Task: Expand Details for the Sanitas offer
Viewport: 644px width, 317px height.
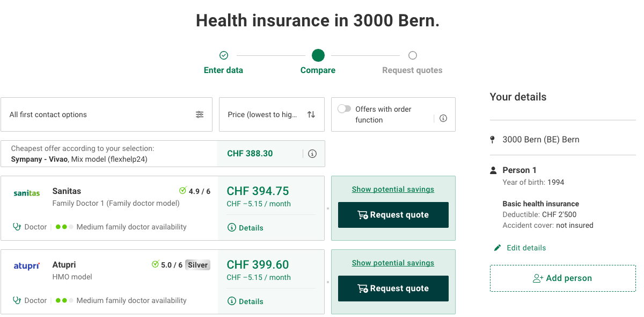Action: coord(246,228)
